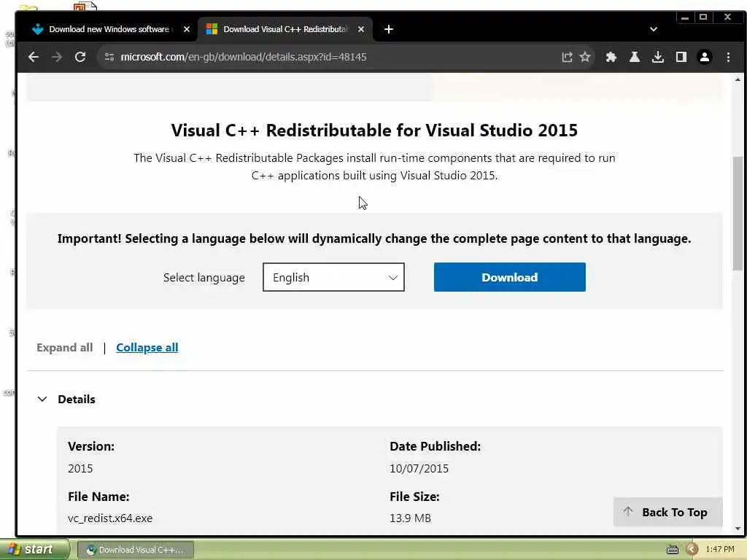The image size is (747, 560).
Task: Click the keyboard icon in system tray
Action: click(x=672, y=550)
